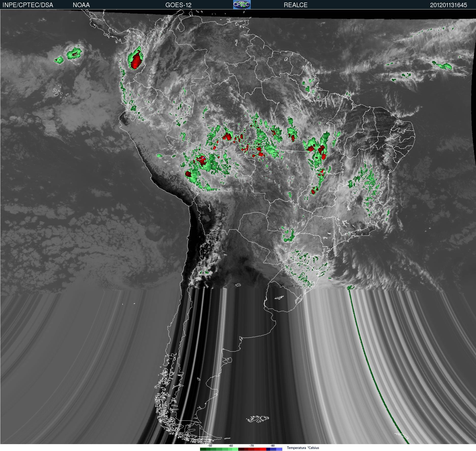Click the CPTEC logo in the header

pyautogui.click(x=242, y=5)
